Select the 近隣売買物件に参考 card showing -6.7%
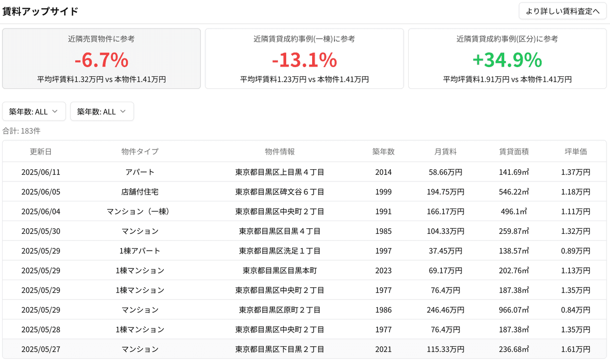 tap(102, 59)
